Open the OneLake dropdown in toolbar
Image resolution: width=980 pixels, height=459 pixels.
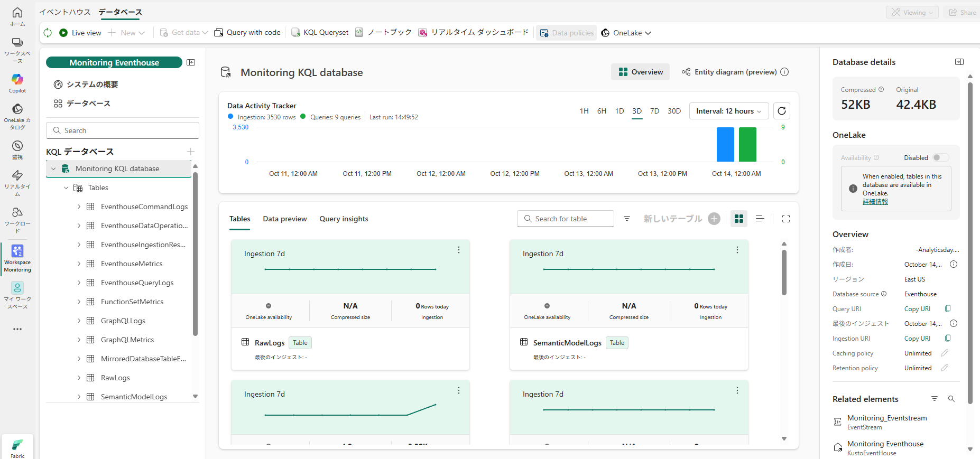coord(626,33)
